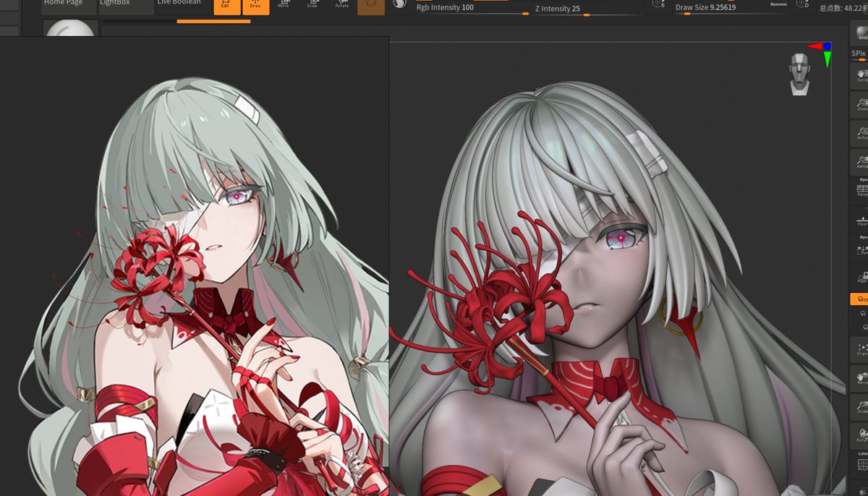Select the Scale transform tool
Image resolution: width=868 pixels, height=496 pixels.
[x=312, y=5]
